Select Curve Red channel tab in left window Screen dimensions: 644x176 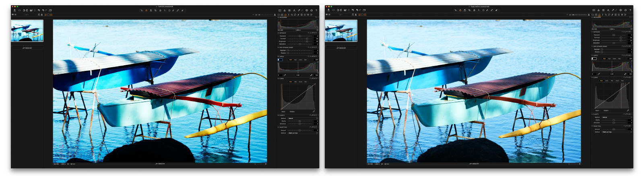pyautogui.click(x=295, y=82)
